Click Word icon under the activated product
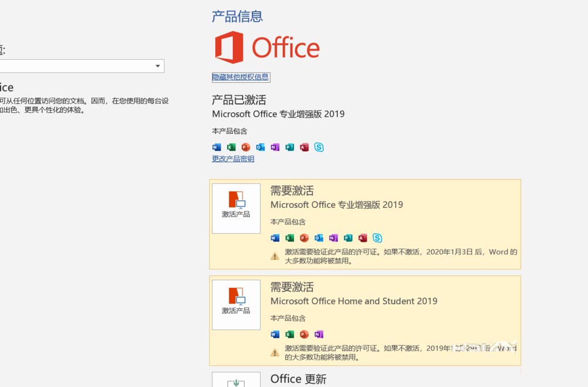The image size is (588, 387). (216, 147)
